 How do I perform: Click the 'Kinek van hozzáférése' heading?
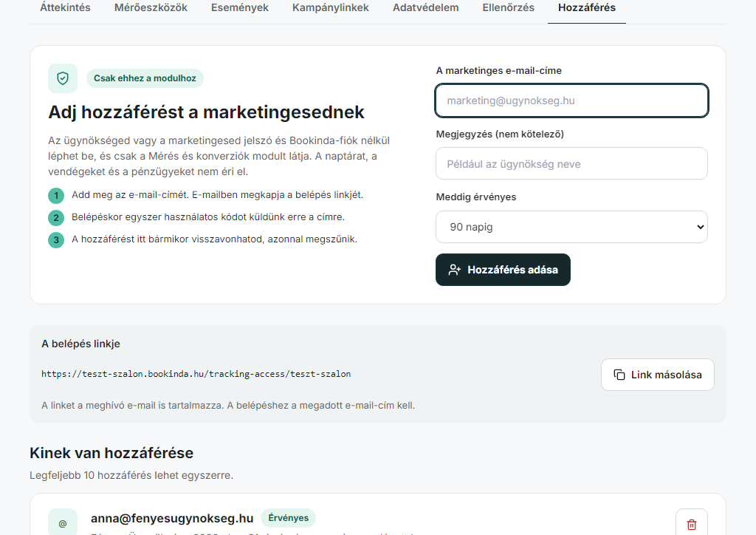[111, 453]
